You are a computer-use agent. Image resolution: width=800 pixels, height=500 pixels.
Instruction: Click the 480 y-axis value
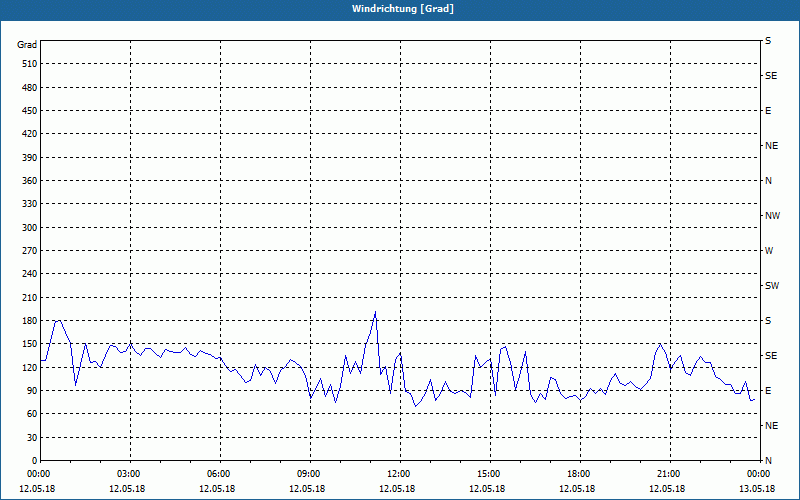click(x=30, y=88)
